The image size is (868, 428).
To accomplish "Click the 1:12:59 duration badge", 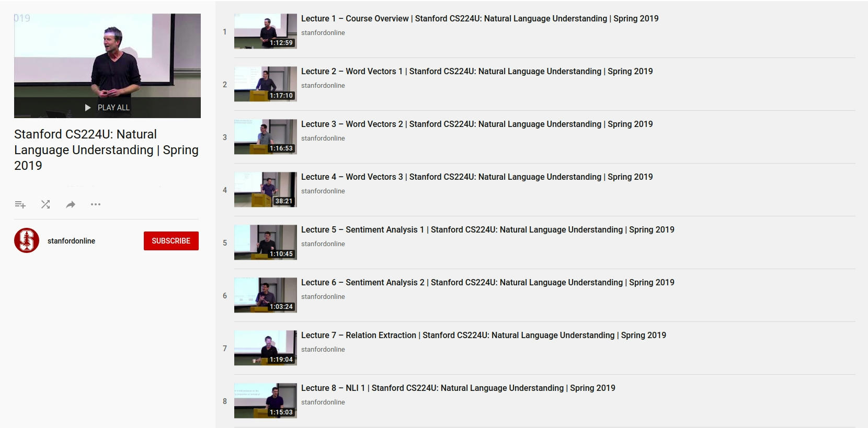I will coord(281,43).
